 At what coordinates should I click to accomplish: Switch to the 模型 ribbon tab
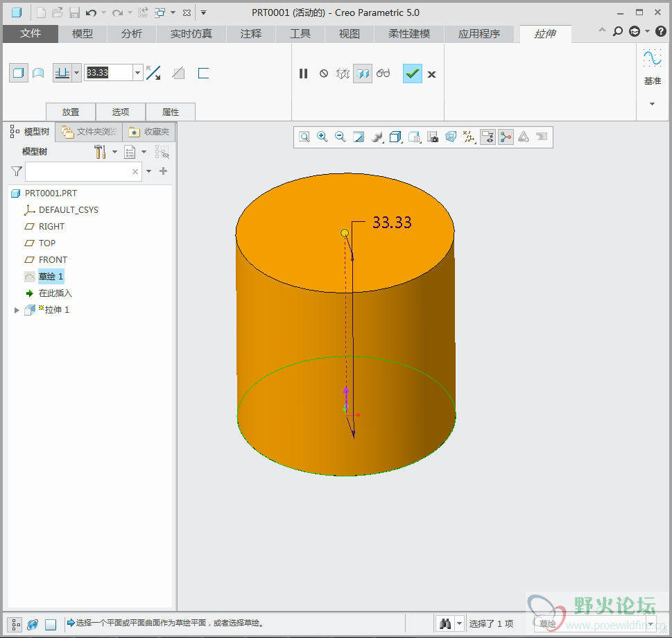point(83,34)
